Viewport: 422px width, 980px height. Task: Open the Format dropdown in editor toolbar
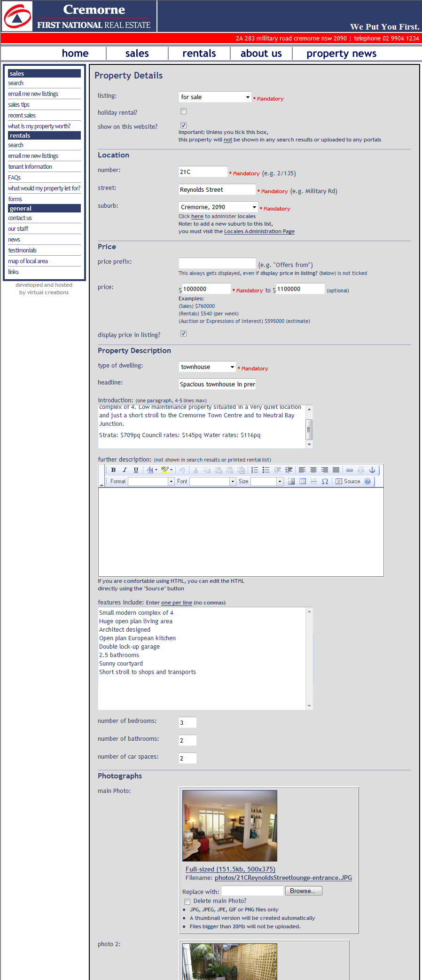pyautogui.click(x=151, y=481)
